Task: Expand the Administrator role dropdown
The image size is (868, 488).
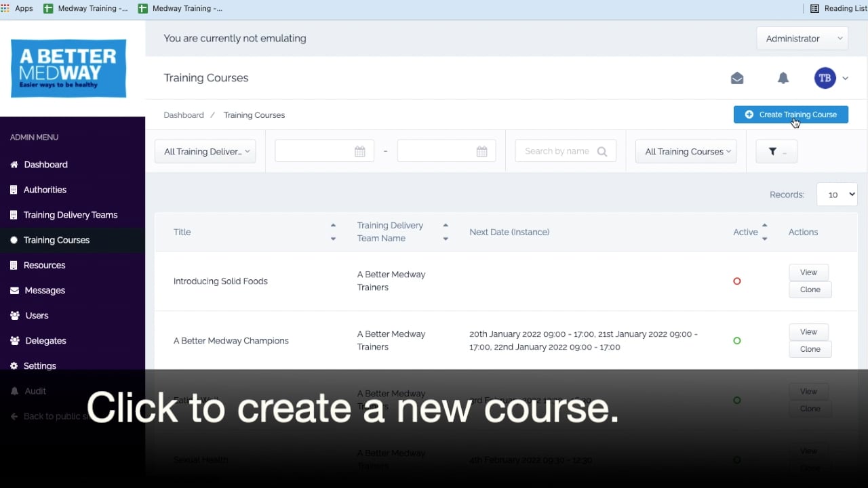Action: click(802, 39)
